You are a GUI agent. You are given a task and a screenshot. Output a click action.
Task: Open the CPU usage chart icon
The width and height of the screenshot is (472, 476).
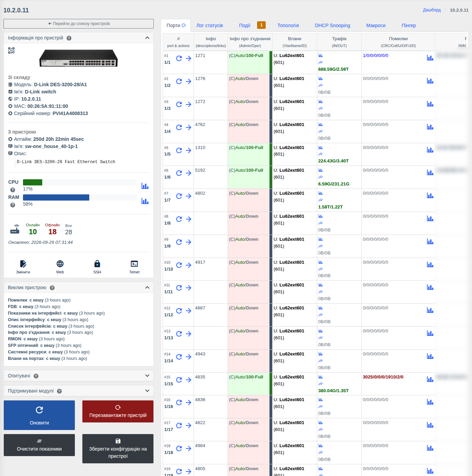coord(145,186)
